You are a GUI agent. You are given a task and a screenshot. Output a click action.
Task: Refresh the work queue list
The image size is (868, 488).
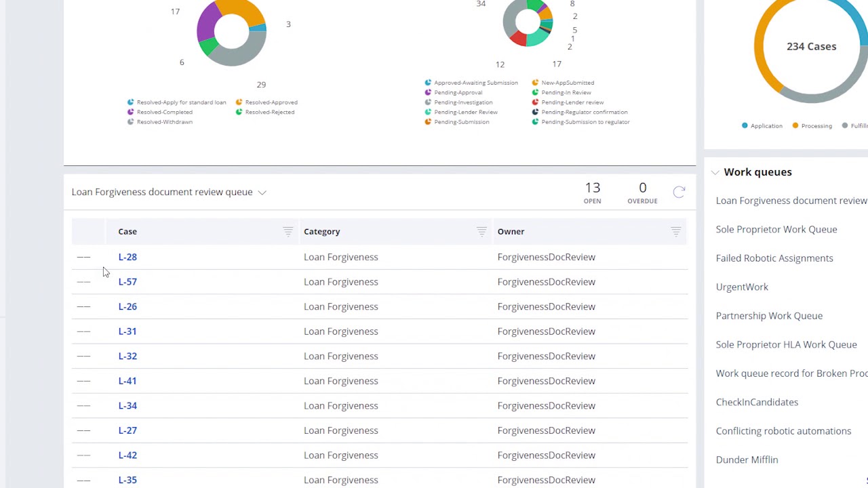679,192
